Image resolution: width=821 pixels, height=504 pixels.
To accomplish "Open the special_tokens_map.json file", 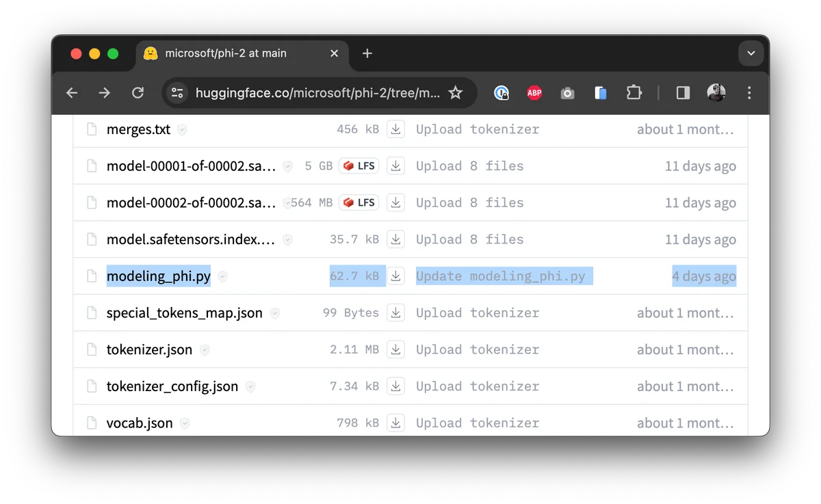I will click(x=185, y=313).
